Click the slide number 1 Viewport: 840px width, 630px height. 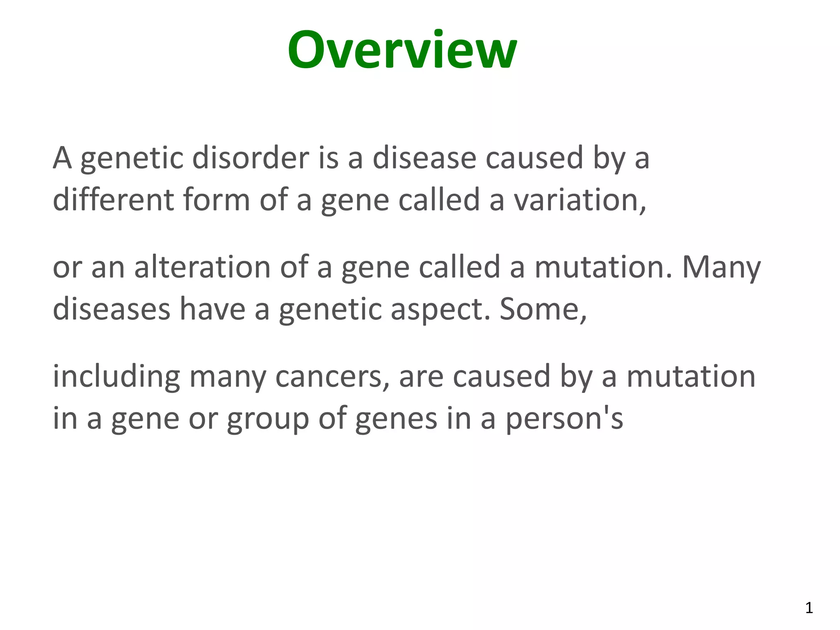[x=809, y=608]
